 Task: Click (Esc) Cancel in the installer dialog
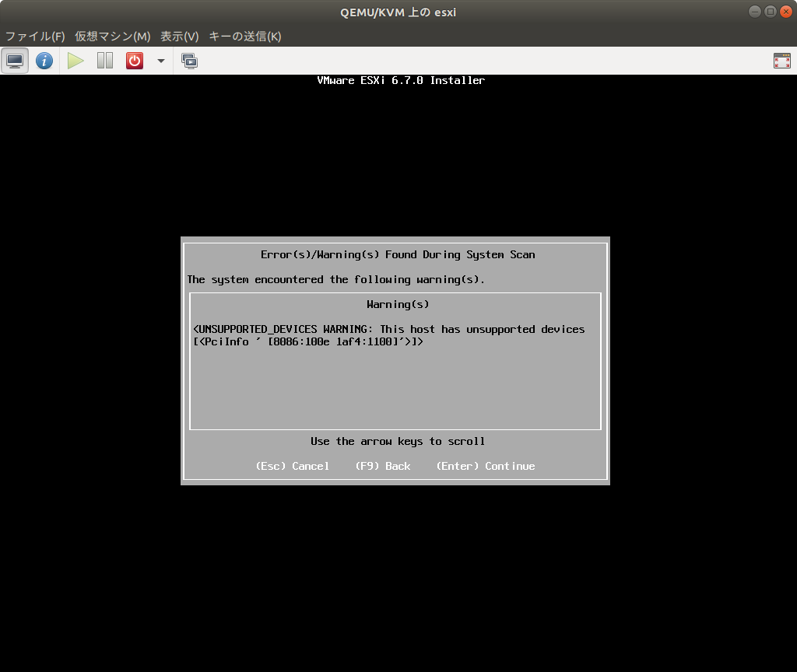click(293, 466)
